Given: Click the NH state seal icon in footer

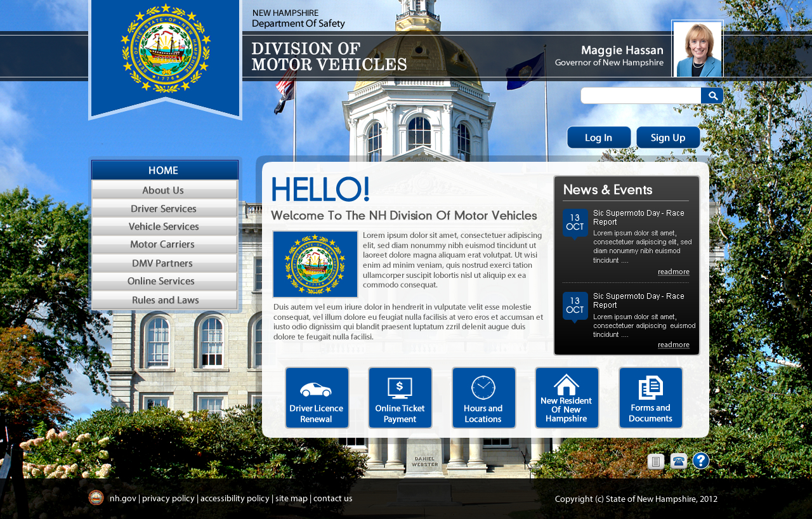Looking at the screenshot, I should click(96, 498).
